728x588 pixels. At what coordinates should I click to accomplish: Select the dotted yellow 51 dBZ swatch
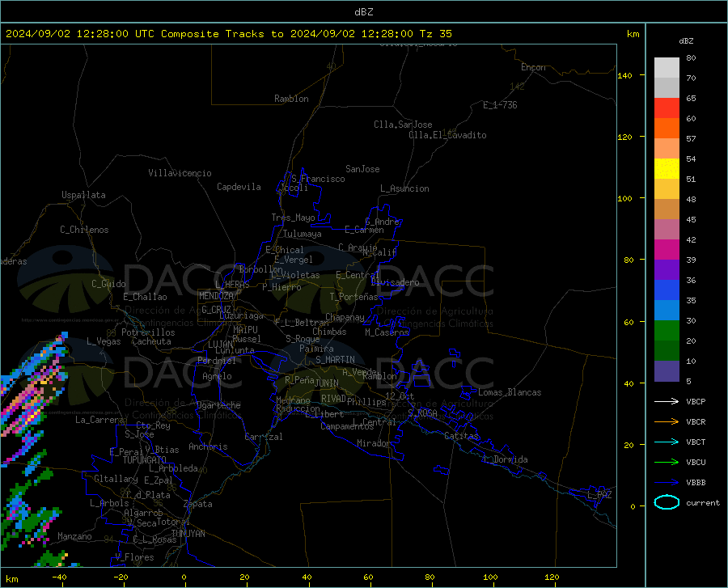667,169
